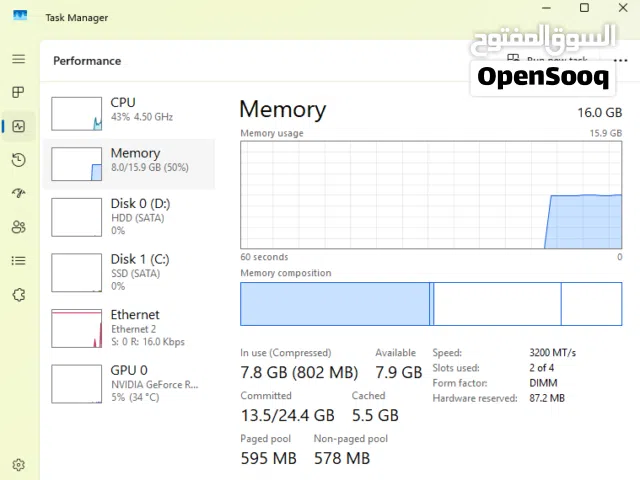Open the Services puzzle icon
The height and width of the screenshot is (480, 640).
tap(18, 294)
